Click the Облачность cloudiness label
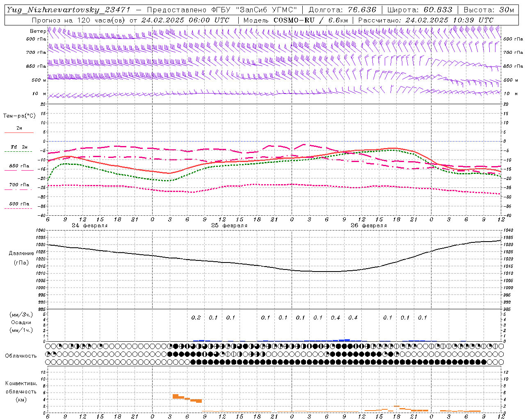The width and height of the screenshot is (525, 420). coord(21,356)
